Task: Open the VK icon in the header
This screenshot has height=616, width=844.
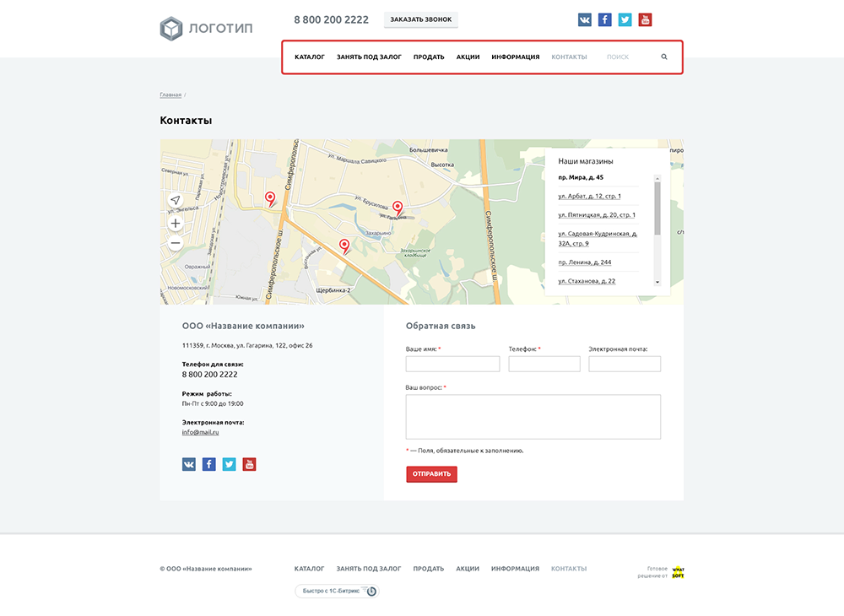Action: [x=585, y=20]
